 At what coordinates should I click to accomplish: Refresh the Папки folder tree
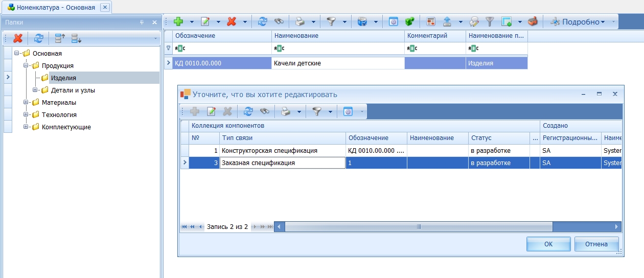[x=39, y=38]
